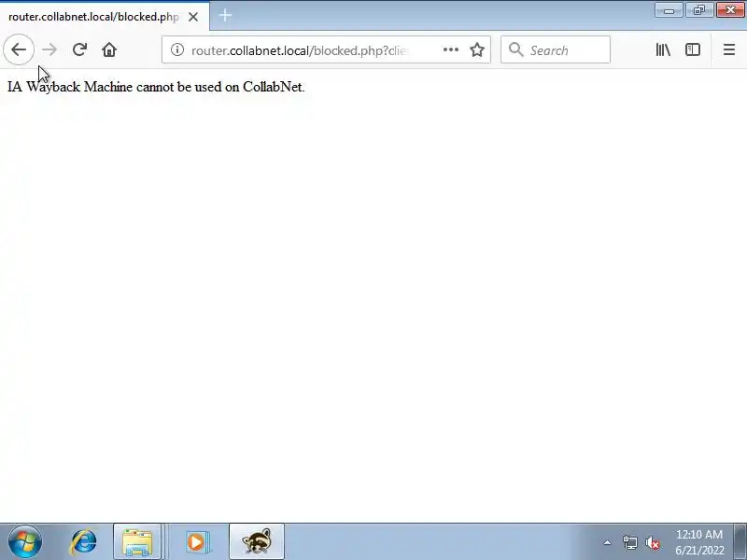747x560 pixels.
Task: Click the raccoon browser taskbar button
Action: click(256, 542)
